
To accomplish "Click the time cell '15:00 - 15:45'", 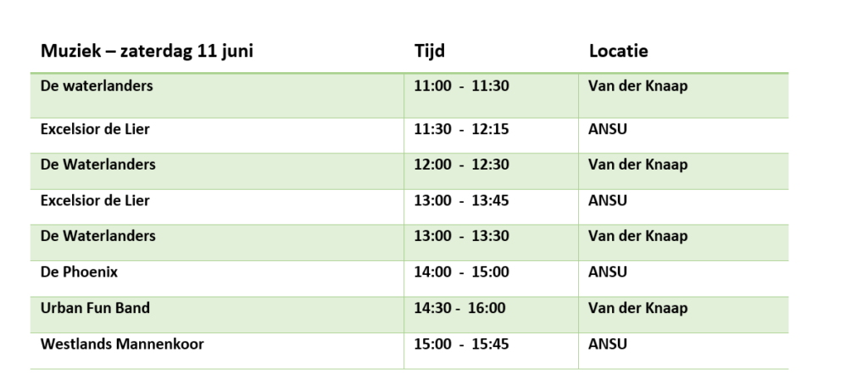I will click(x=462, y=344).
